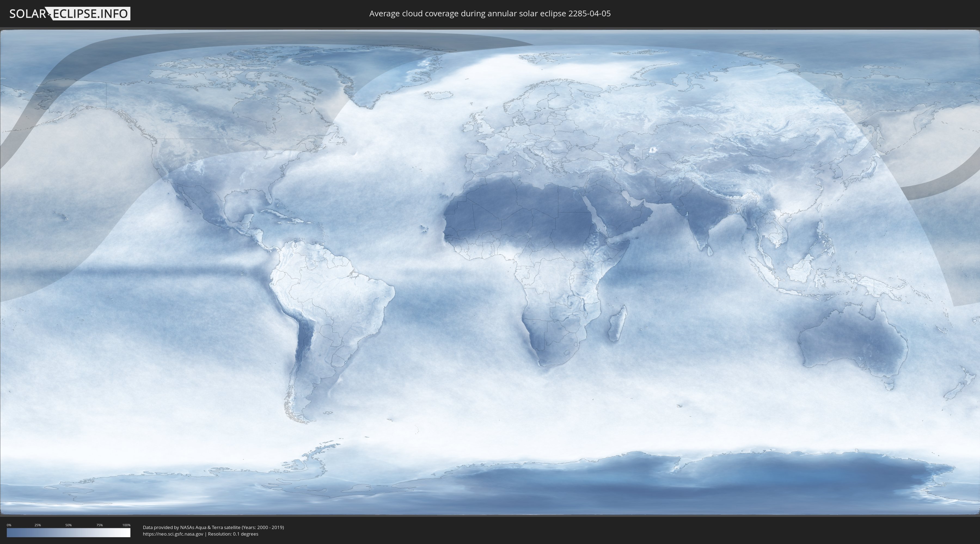Click the 100% legend label
The width and height of the screenshot is (980, 544).
click(126, 525)
